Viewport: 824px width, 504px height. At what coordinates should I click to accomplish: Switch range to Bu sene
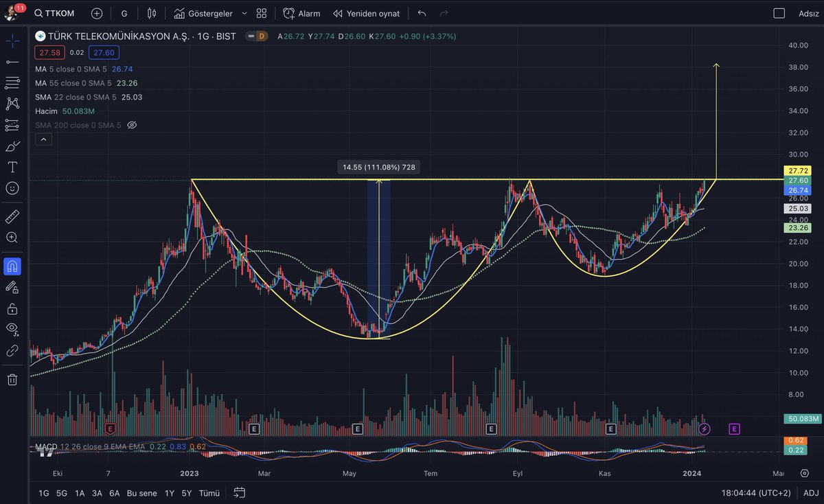[x=142, y=493]
